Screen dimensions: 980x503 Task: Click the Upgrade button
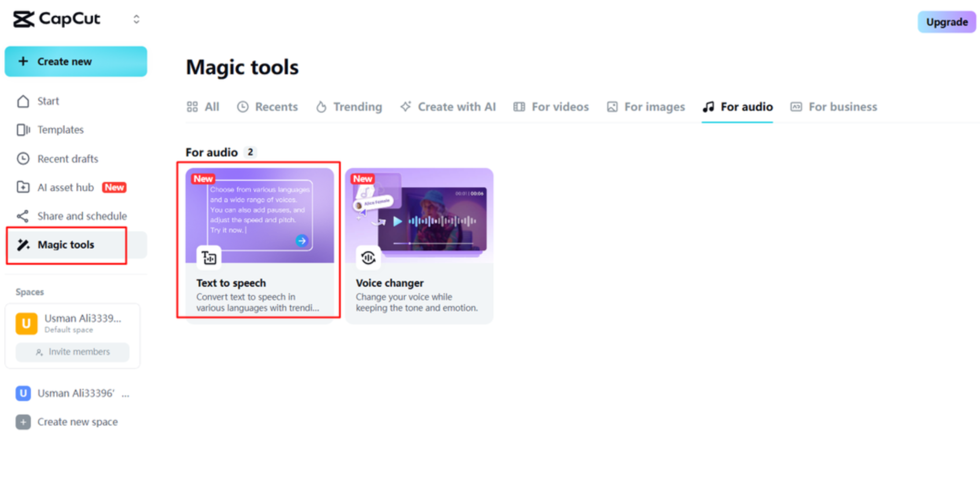point(947,22)
